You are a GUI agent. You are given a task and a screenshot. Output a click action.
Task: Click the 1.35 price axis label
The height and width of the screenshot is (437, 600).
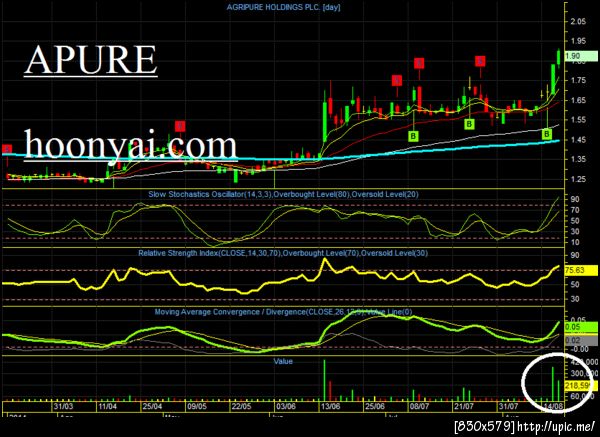[578, 159]
